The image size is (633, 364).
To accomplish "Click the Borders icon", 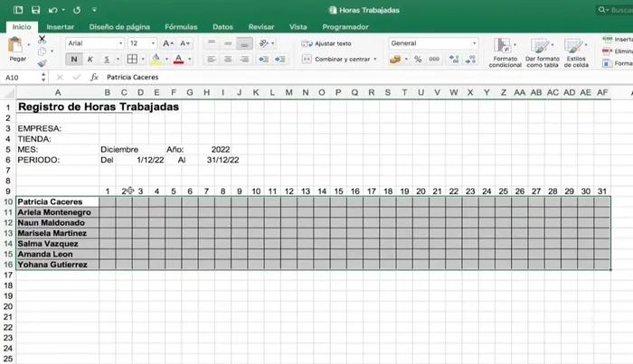I will coord(132,60).
